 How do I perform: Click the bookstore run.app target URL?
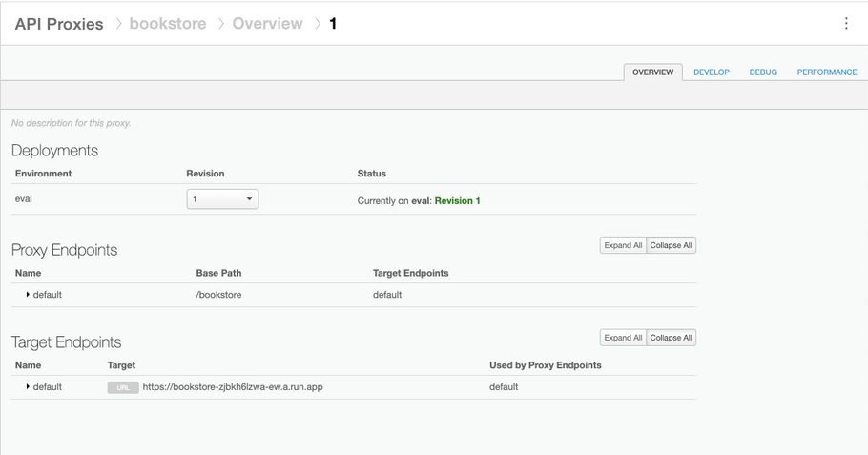[x=233, y=387]
